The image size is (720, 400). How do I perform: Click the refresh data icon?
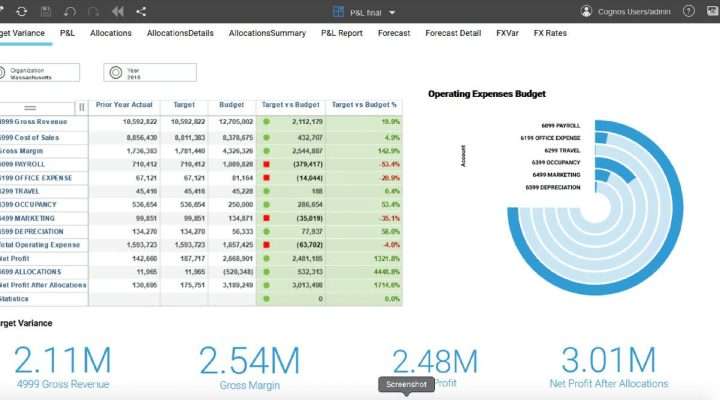[22, 11]
